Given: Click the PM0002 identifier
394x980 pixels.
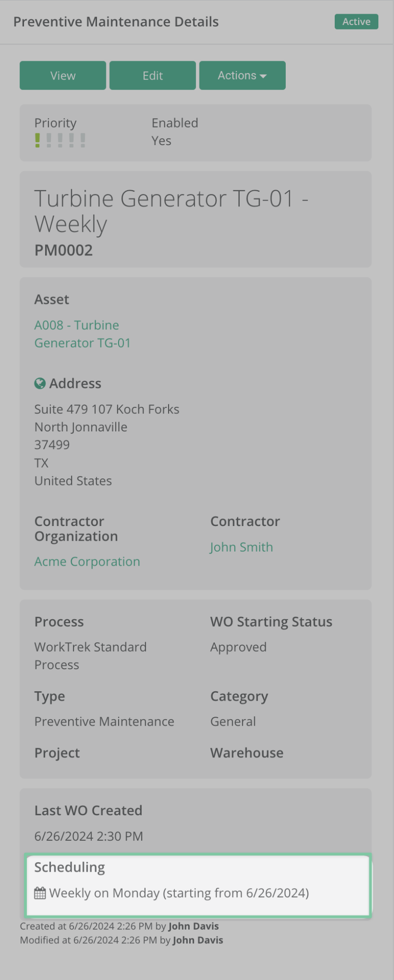Looking at the screenshot, I should pos(63,250).
